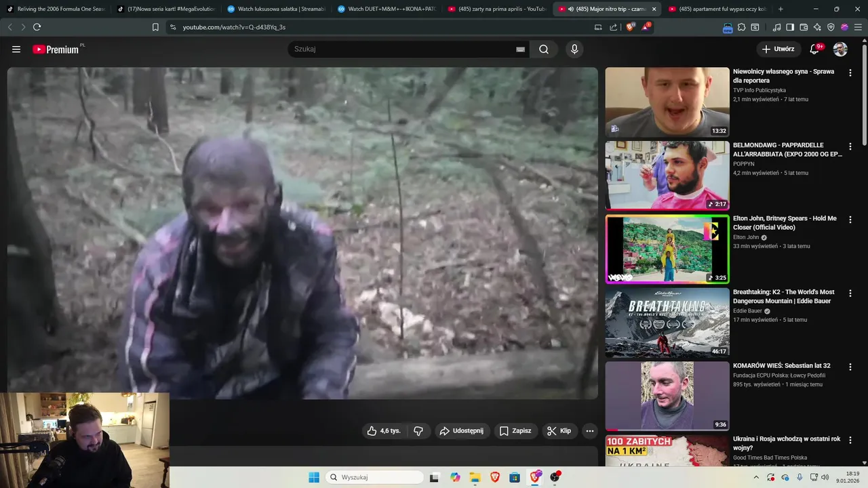Open options menu for Niewolnicy własnego syna
This screenshot has width=868, height=488.
[850, 73]
